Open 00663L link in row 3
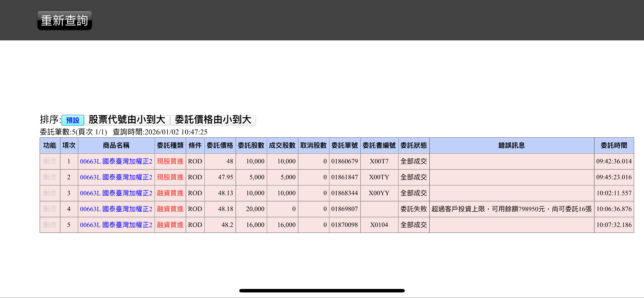 click(x=116, y=193)
